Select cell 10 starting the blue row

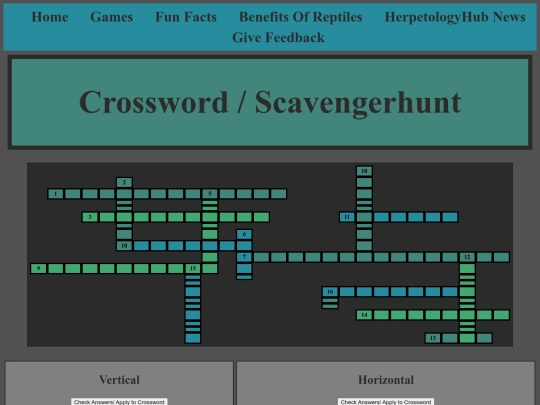tap(124, 246)
